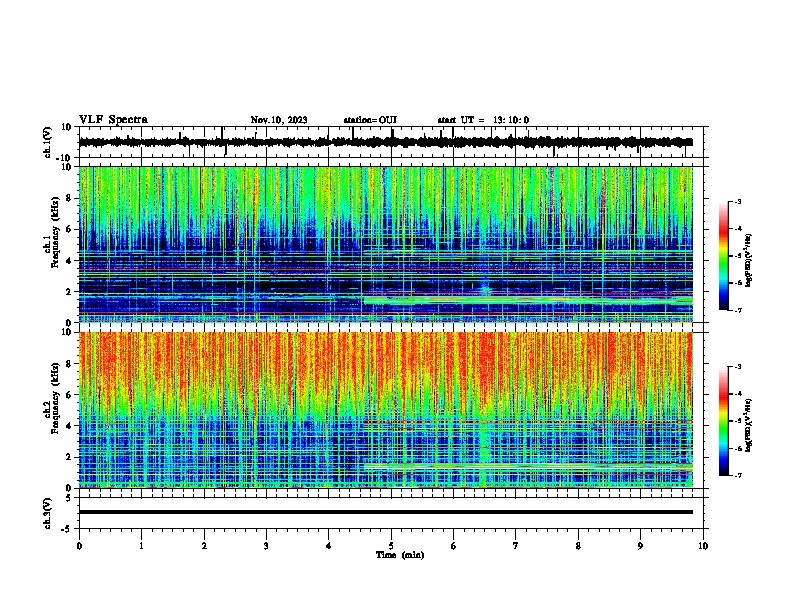This screenshot has height=612, width=792.
Task: Click the "ch.3(V)" axis label
Action: [48, 513]
